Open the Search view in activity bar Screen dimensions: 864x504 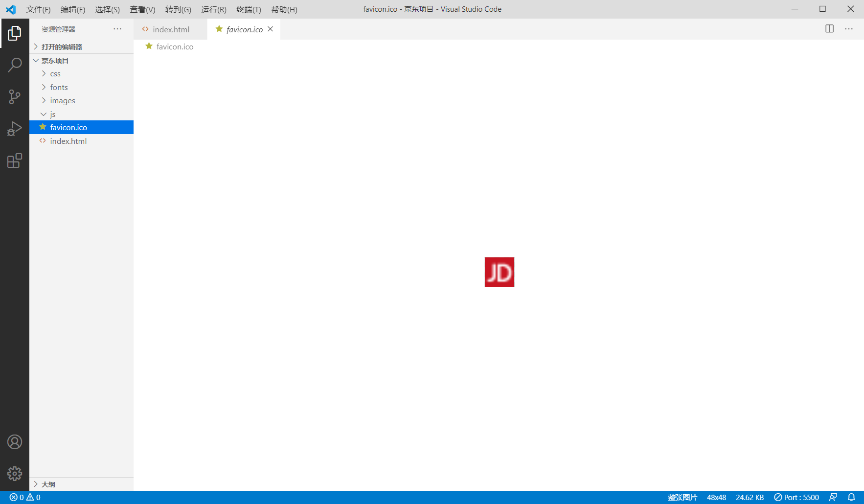(x=15, y=65)
